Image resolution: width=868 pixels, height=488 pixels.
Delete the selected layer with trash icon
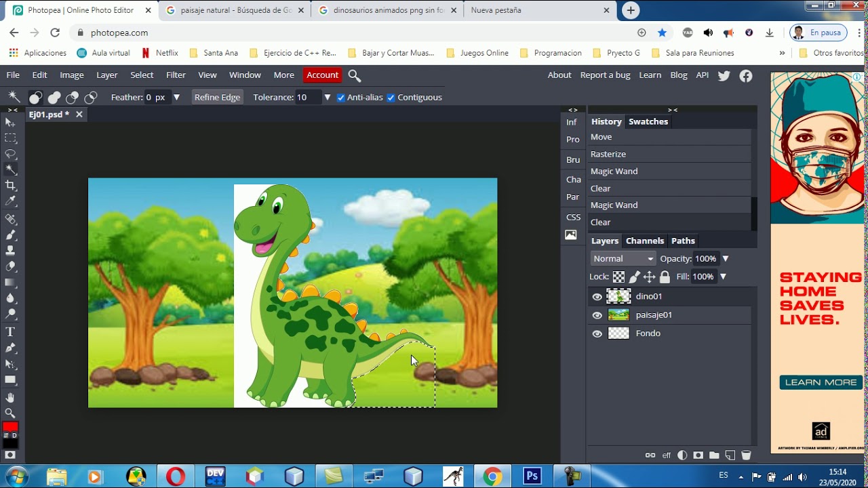click(746, 455)
